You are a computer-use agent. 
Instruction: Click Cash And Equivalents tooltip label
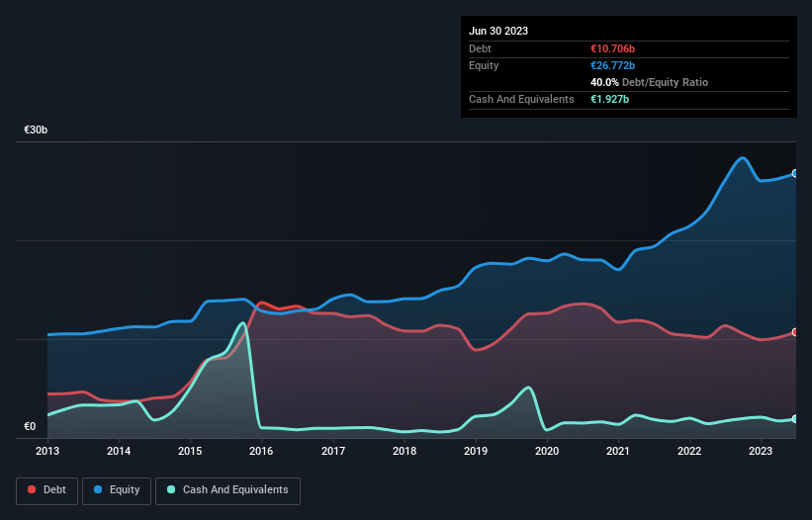point(521,99)
